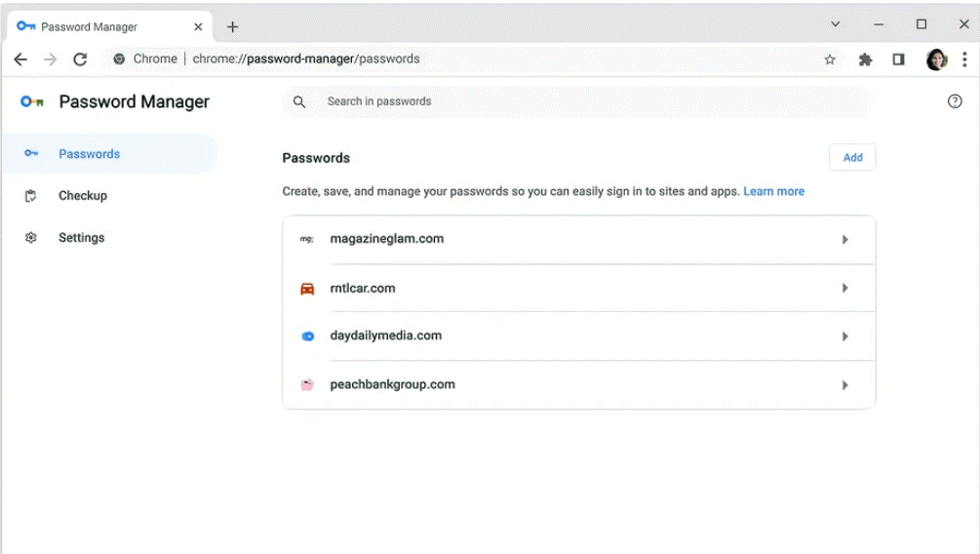This screenshot has width=980, height=554.
Task: Close the Password Manager tab
Action: (198, 27)
